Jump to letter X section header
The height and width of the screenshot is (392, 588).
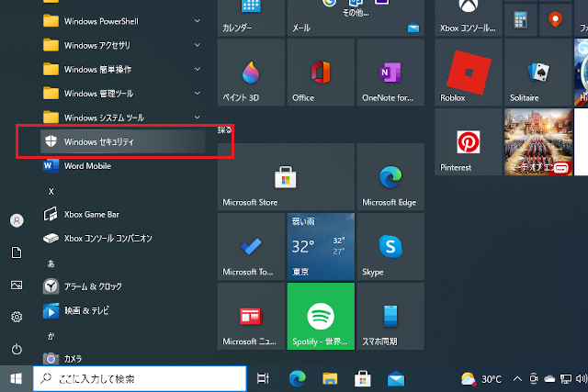coord(51,192)
